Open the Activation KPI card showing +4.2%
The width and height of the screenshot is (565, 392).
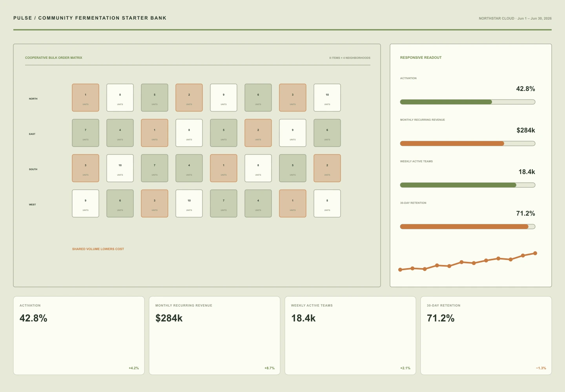[x=79, y=336]
